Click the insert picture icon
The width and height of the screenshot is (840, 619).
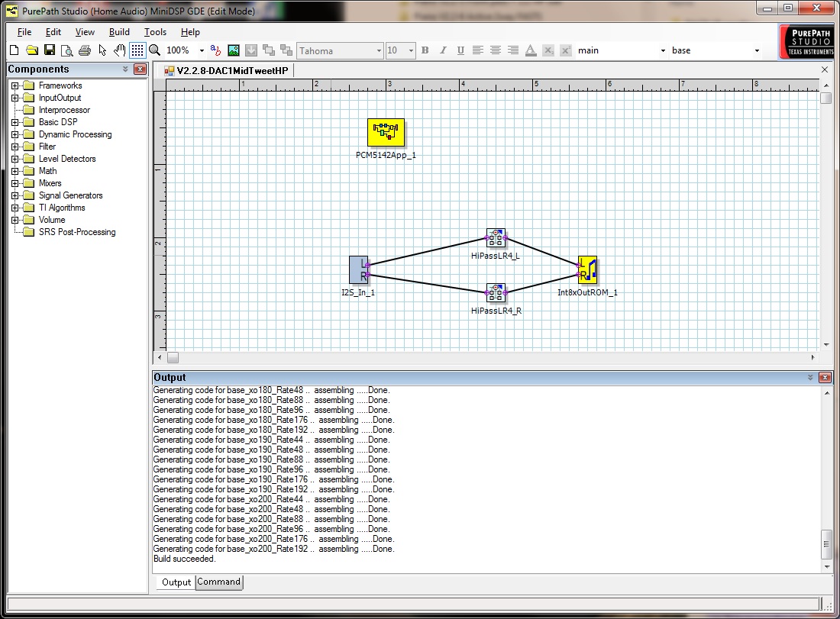tap(234, 50)
